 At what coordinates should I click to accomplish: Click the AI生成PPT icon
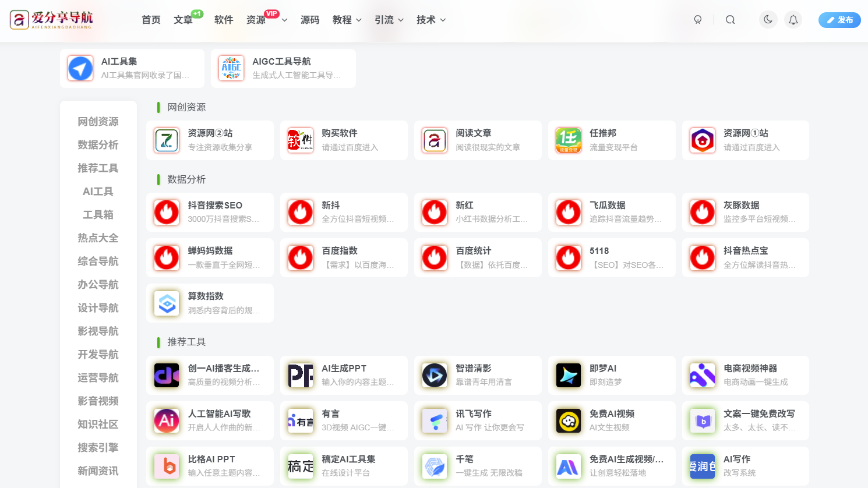(301, 376)
